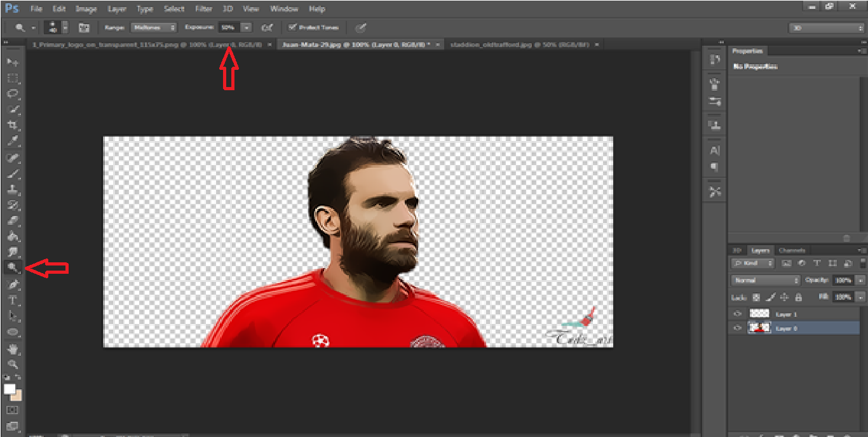Turn layer filtering on or off
The height and width of the screenshot is (437, 868).
coord(862,262)
